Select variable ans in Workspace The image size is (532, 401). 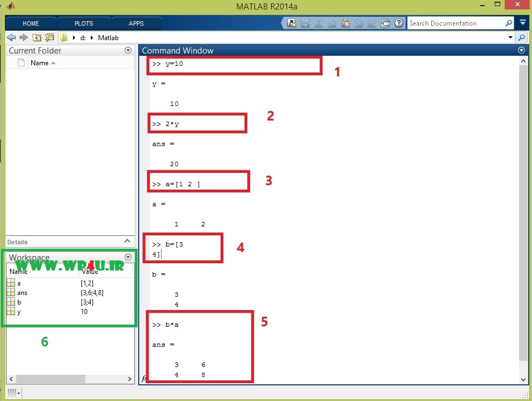tap(22, 293)
